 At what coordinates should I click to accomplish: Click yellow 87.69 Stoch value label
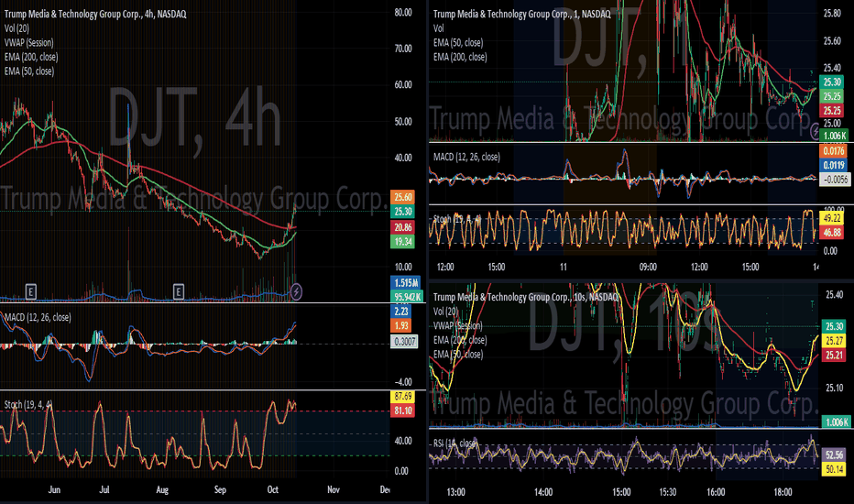[x=403, y=397]
